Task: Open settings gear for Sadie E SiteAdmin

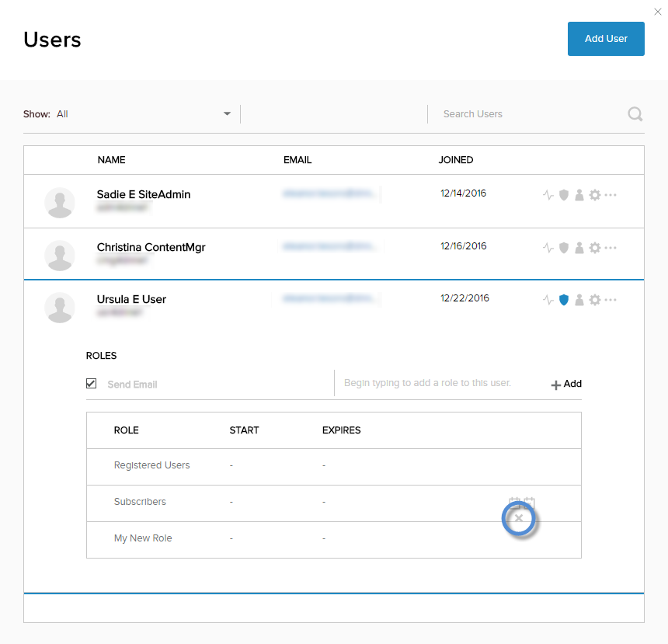Action: click(x=595, y=195)
